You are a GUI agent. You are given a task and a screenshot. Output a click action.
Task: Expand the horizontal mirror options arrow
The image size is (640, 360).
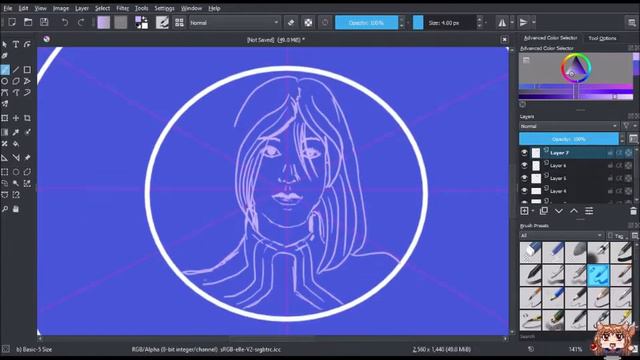[x=512, y=22]
